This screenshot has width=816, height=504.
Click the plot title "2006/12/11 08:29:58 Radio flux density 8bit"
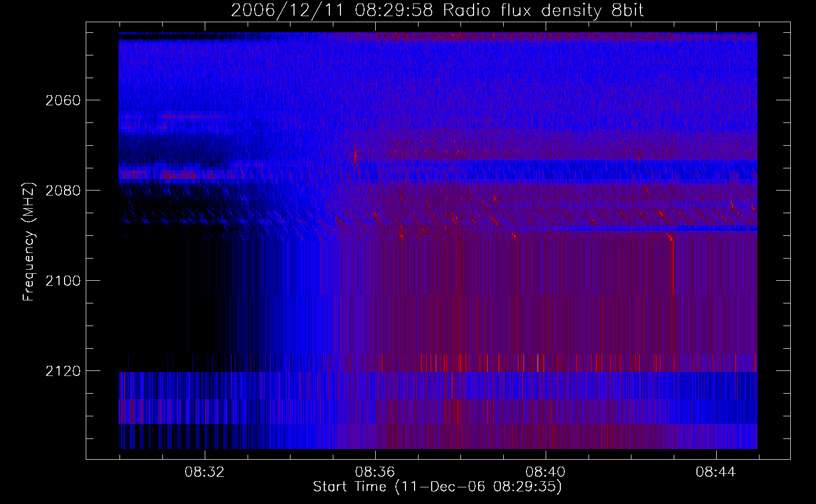438,11
